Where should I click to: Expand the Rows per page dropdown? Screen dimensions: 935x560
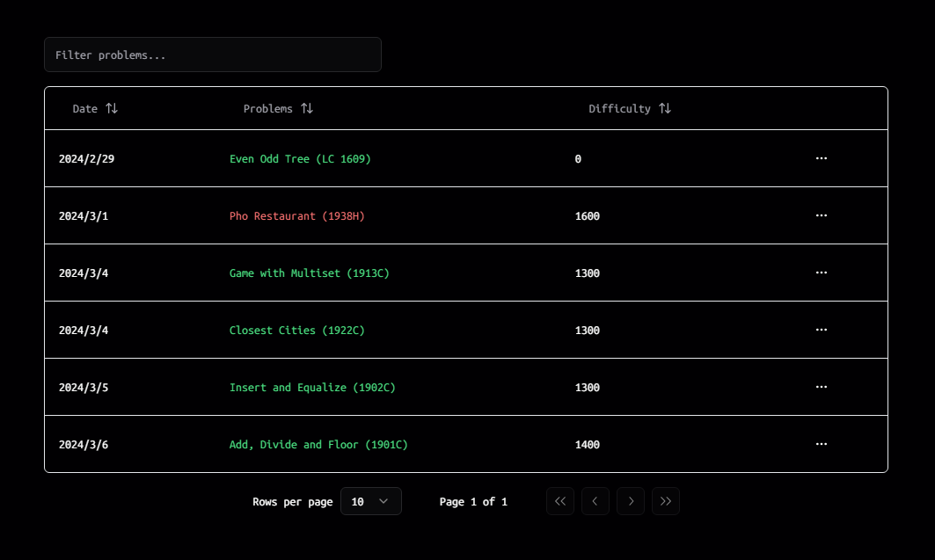click(370, 501)
